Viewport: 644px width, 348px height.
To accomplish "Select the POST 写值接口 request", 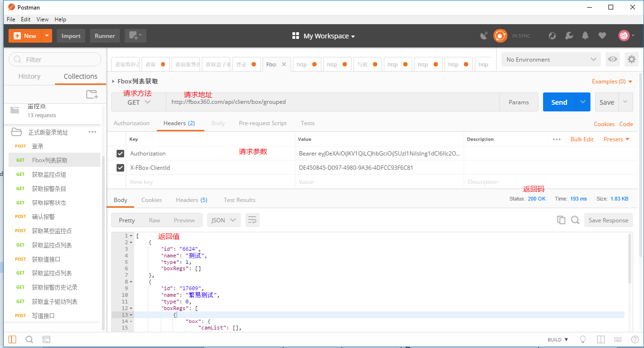I will pyautogui.click(x=54, y=316).
